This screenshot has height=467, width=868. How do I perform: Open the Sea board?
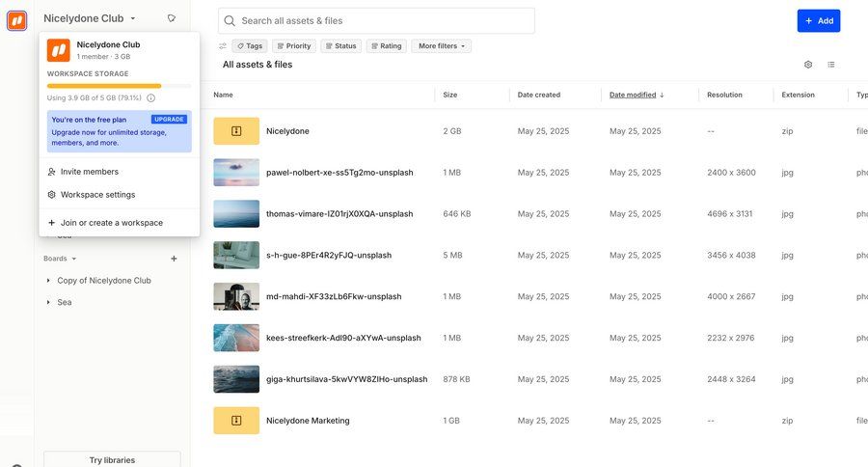point(65,302)
